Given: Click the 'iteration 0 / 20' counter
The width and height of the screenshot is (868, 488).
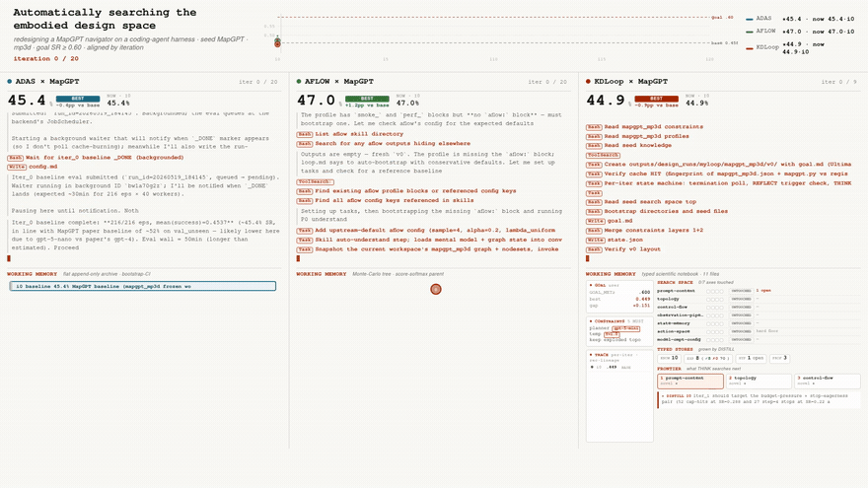Looking at the screenshot, I should coord(46,58).
